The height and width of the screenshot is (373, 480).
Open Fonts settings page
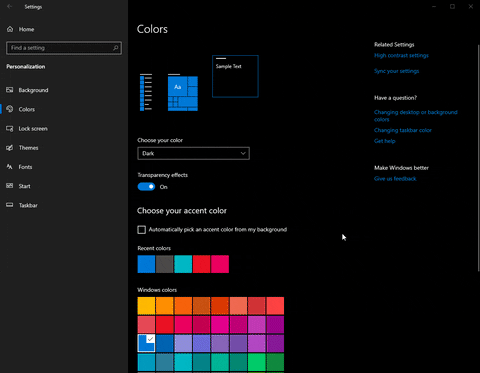click(64, 167)
